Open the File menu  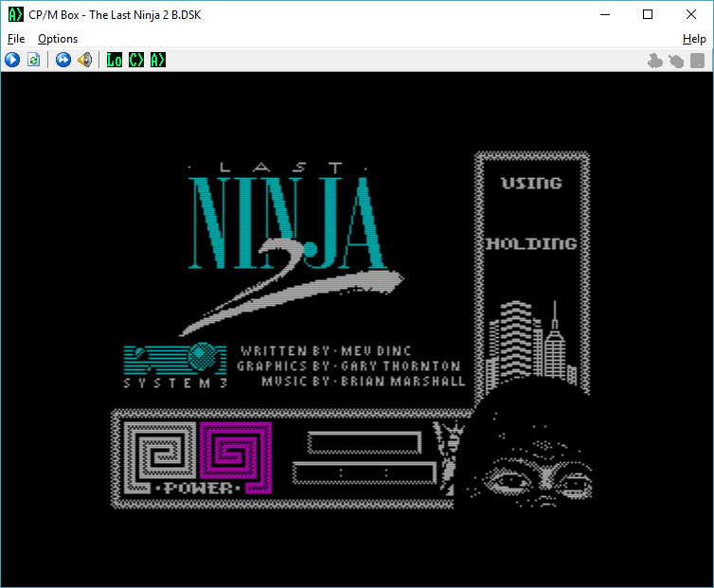coord(16,39)
